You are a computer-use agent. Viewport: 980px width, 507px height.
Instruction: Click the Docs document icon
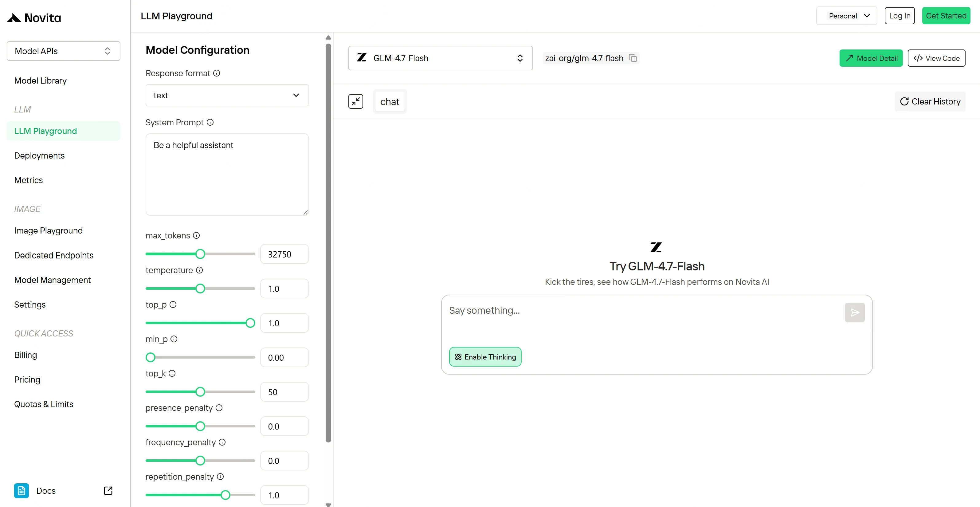[x=21, y=491]
